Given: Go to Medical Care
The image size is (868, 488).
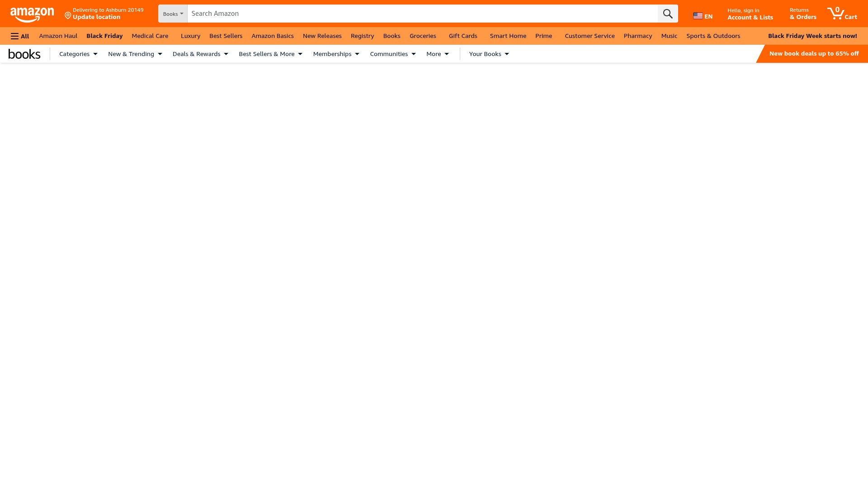Looking at the screenshot, I should pos(150,36).
